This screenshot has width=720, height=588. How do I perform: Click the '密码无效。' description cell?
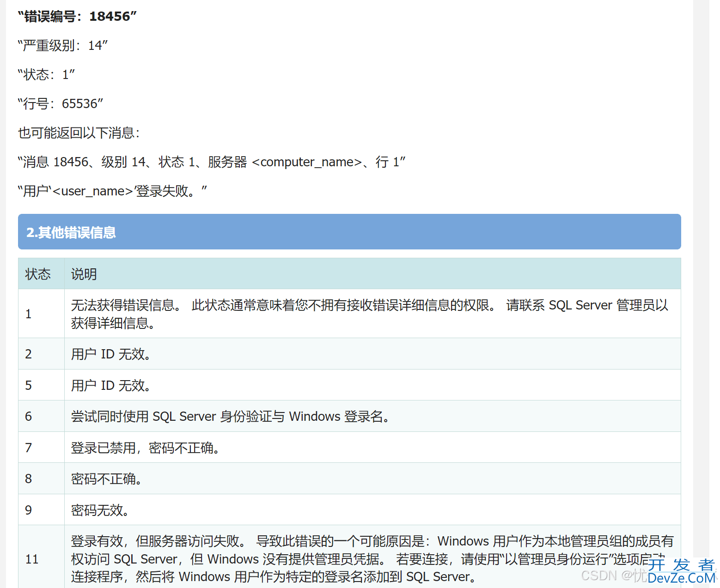point(372,510)
